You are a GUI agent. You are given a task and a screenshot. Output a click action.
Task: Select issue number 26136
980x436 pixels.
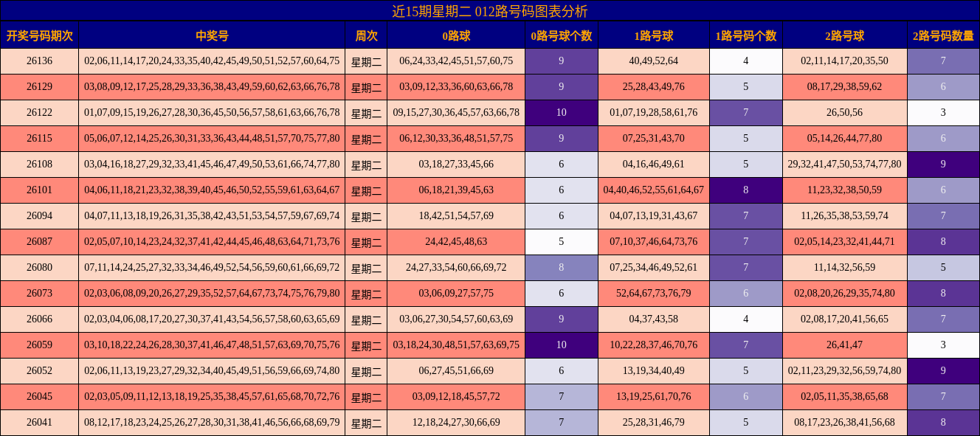point(39,61)
